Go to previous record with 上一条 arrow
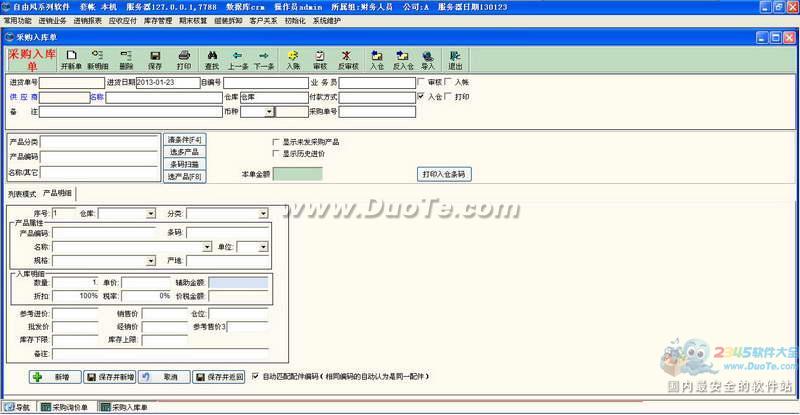The height and width of the screenshot is (415, 800). [237, 60]
